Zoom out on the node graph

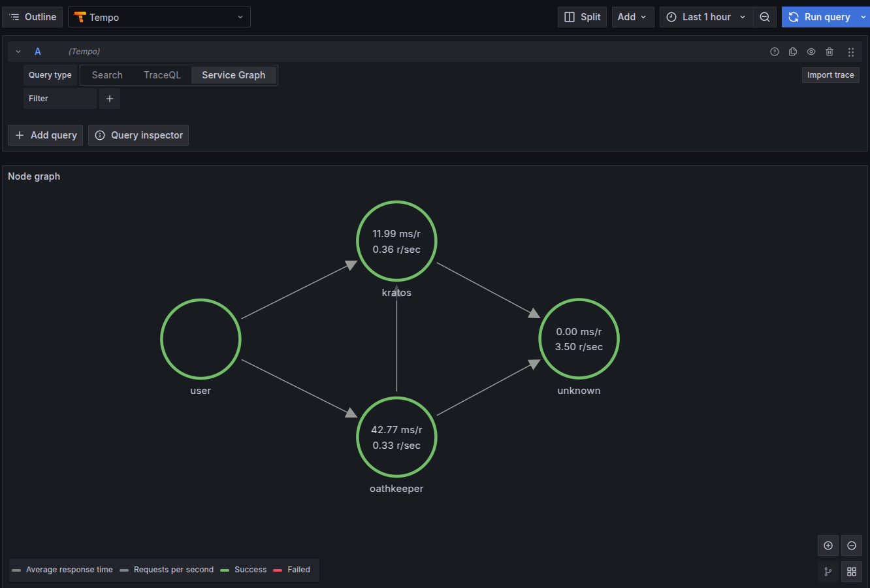852,546
